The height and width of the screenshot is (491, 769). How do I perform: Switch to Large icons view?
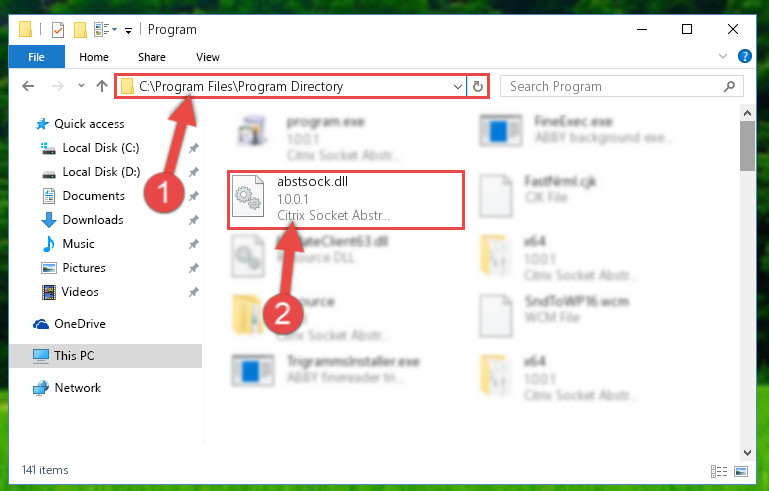(741, 471)
